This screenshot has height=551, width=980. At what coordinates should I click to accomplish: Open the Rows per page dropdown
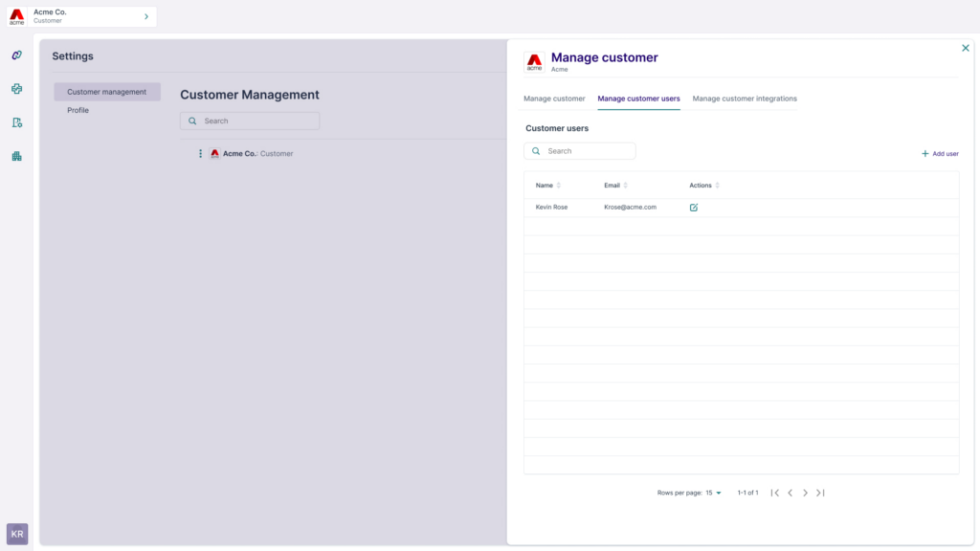(714, 493)
